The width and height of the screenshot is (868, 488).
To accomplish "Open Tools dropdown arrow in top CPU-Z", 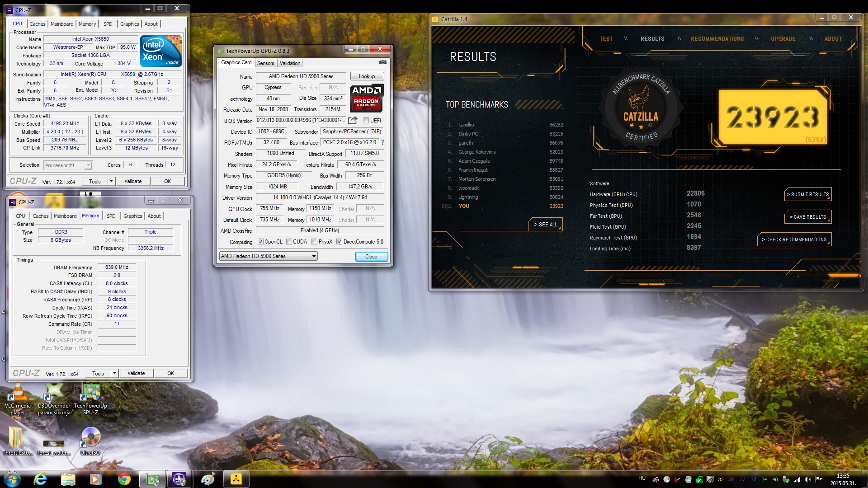I will pos(111,181).
